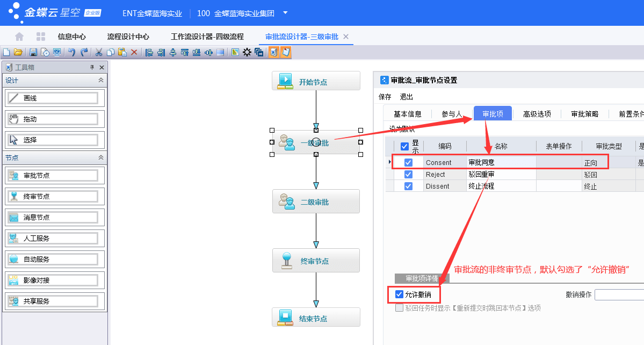Screen dimensions: 644x345
Task: Pin the 工具箱 toolbox panel
Action: pyautogui.click(x=92, y=68)
